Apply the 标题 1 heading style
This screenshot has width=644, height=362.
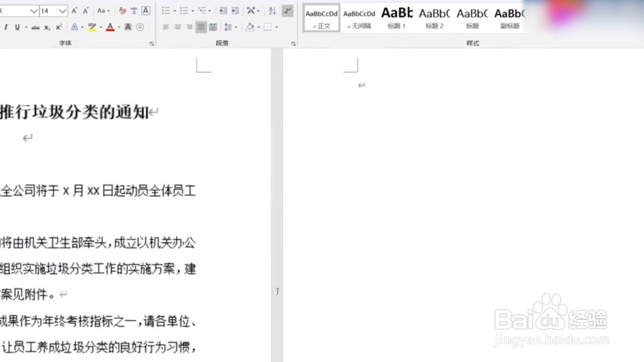[397, 19]
